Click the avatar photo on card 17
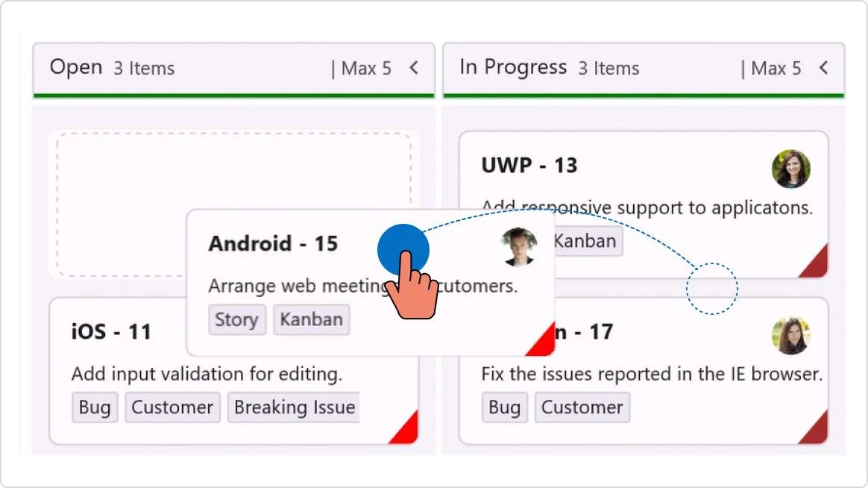The height and width of the screenshot is (488, 868). [790, 336]
